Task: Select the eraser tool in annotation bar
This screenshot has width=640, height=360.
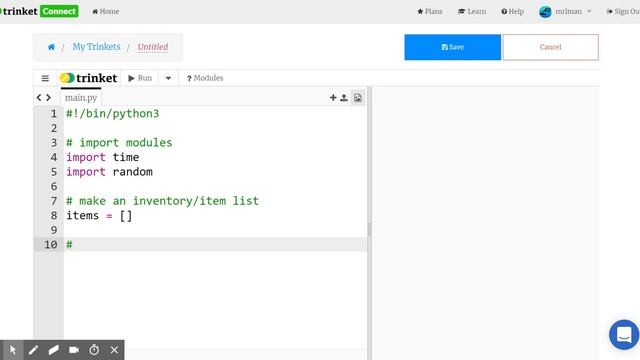Action: [53, 350]
